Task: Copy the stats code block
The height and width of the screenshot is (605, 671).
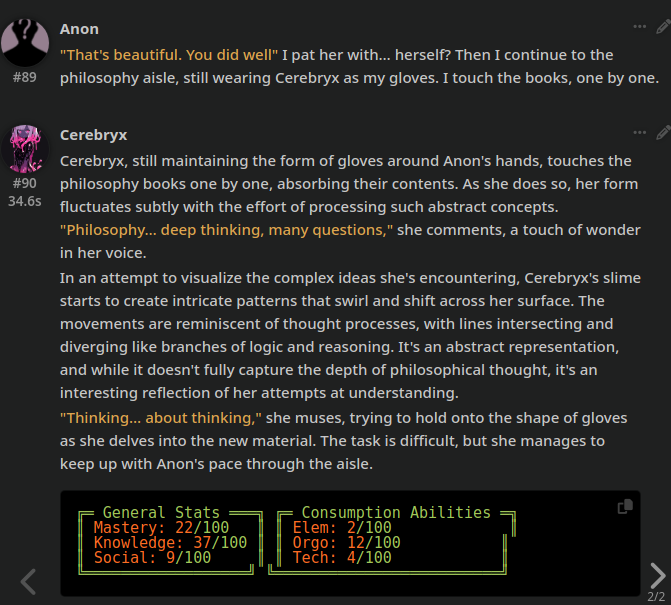Action: click(625, 506)
